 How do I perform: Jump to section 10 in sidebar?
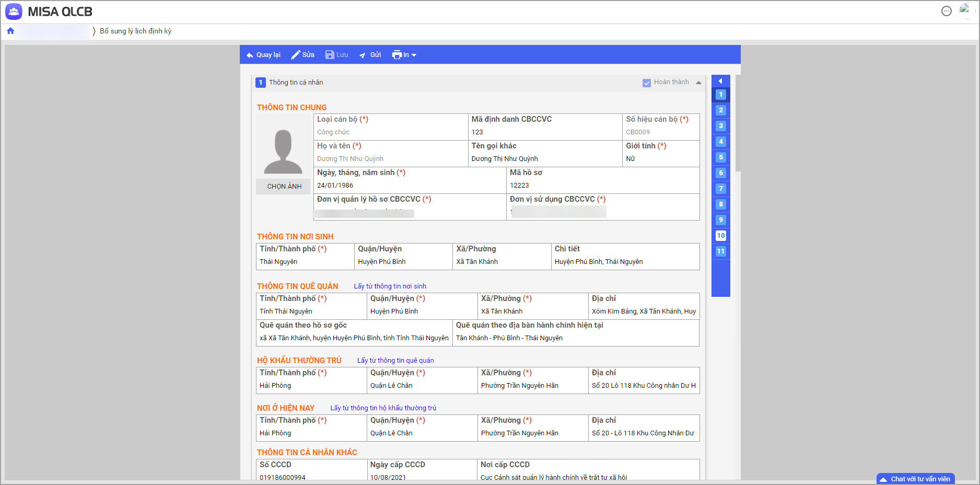(x=720, y=236)
